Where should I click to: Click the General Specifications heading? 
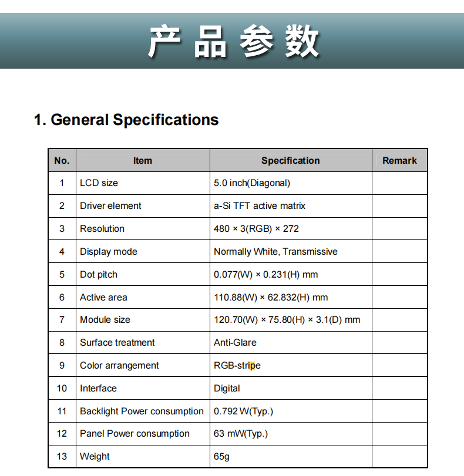click(x=126, y=120)
